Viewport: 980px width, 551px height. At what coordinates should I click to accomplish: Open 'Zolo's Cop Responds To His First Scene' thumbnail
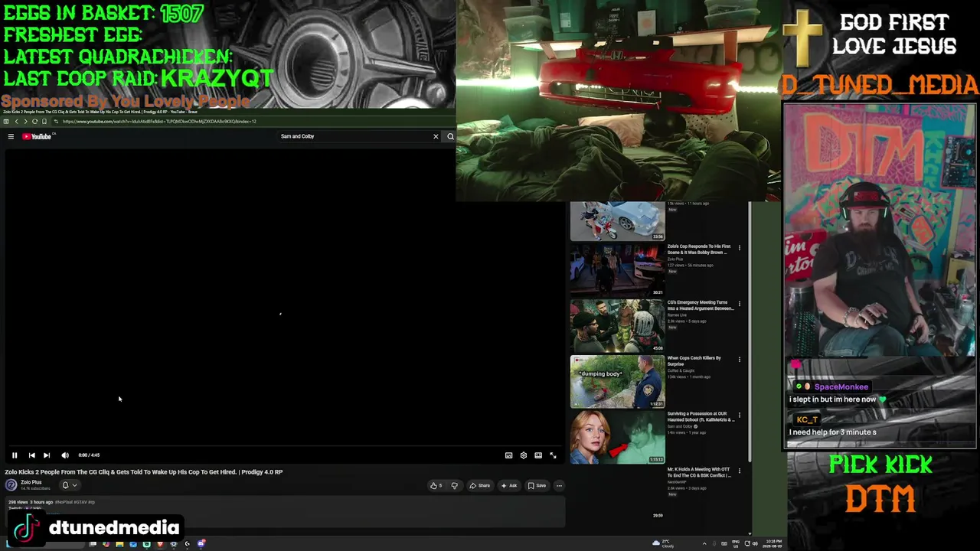point(617,269)
